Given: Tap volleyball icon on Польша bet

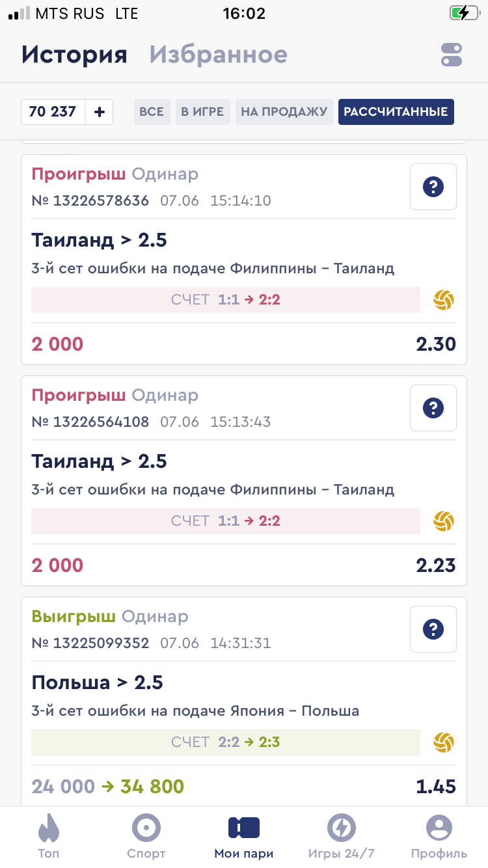Looking at the screenshot, I should click(444, 742).
